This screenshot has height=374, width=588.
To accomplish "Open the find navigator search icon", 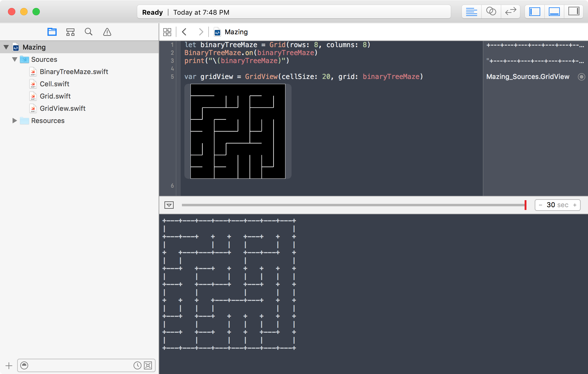I will coord(89,32).
